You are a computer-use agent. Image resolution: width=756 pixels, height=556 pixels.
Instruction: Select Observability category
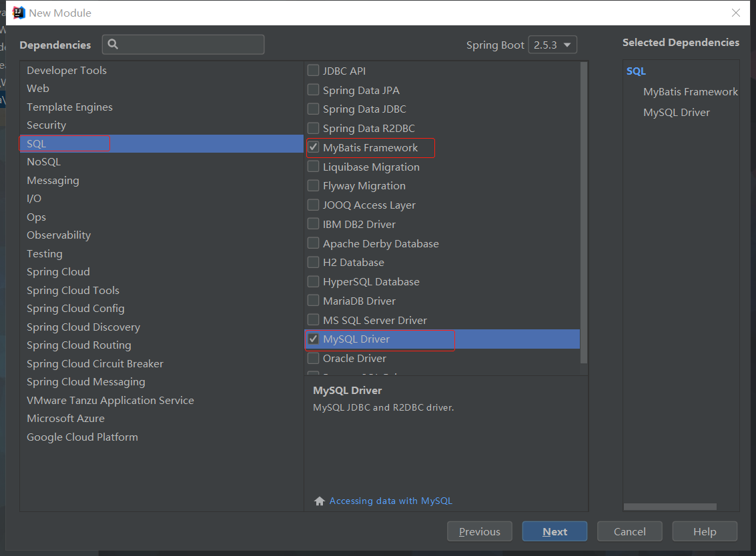(161, 235)
